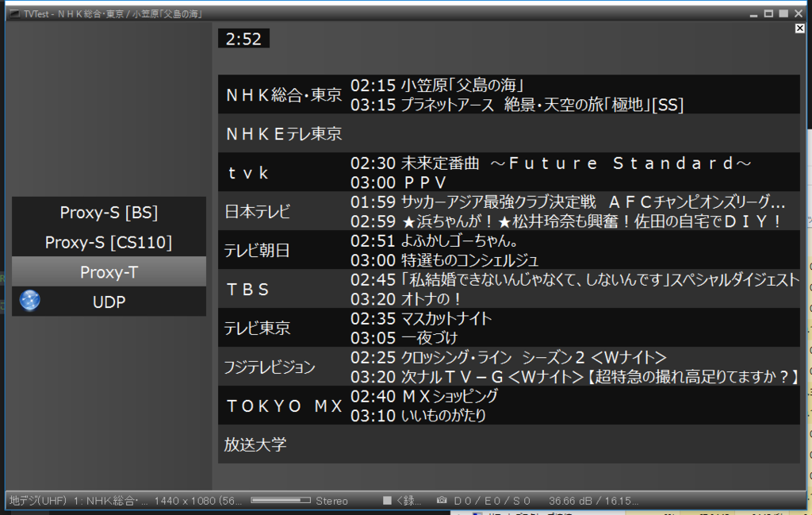Image resolution: width=812 pixels, height=515 pixels.
Task: Click the 1440 x 1080 video size readout
Action: 197,501
